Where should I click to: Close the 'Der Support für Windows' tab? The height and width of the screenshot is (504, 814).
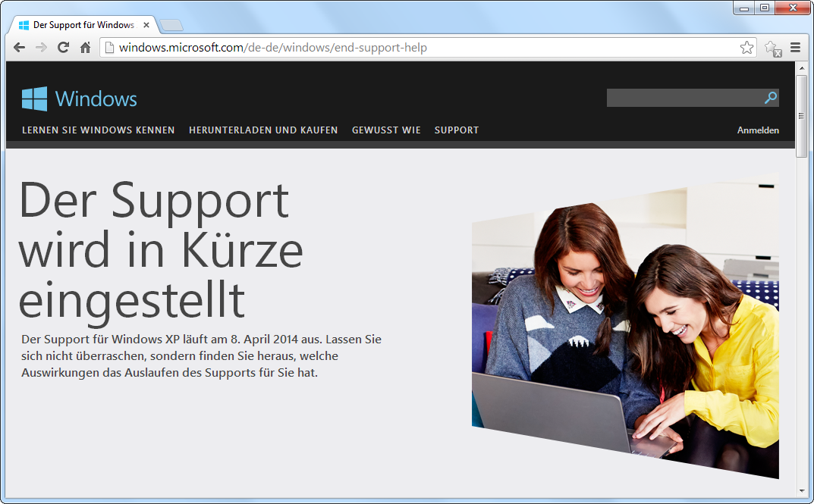point(146,25)
